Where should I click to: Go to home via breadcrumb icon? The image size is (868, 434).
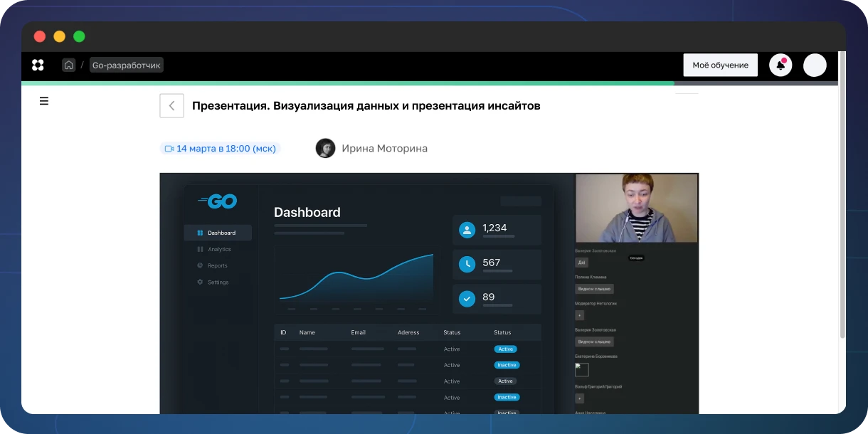pyautogui.click(x=69, y=65)
